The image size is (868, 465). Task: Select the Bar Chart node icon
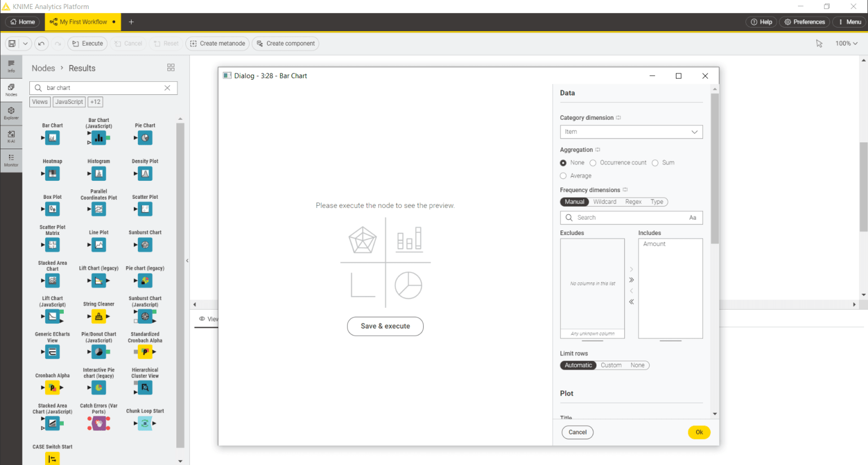pyautogui.click(x=53, y=138)
